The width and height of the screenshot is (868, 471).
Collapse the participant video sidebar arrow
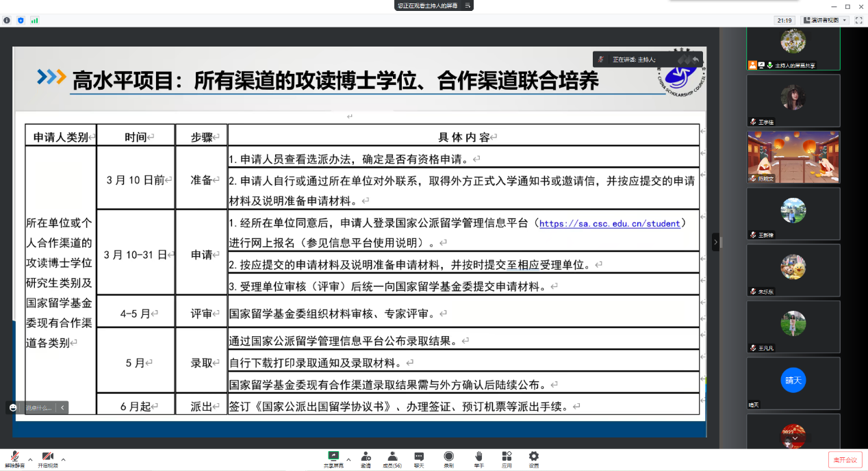coord(716,242)
